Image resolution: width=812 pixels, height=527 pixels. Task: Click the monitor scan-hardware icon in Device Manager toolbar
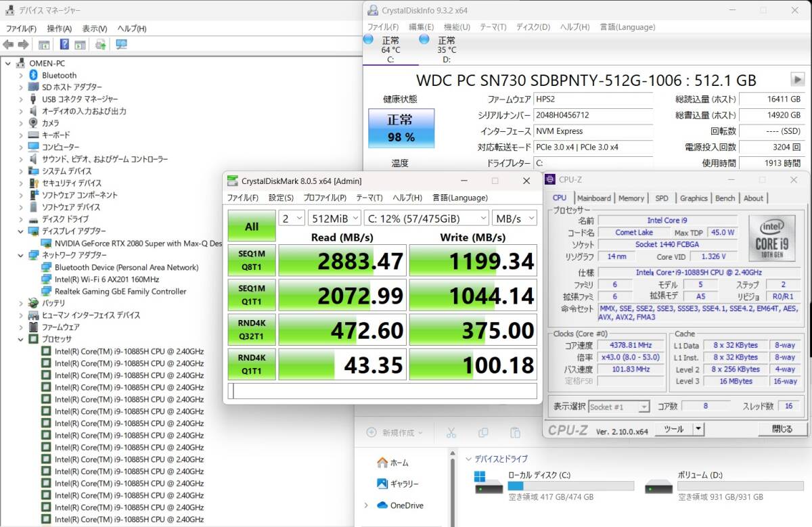[x=122, y=45]
